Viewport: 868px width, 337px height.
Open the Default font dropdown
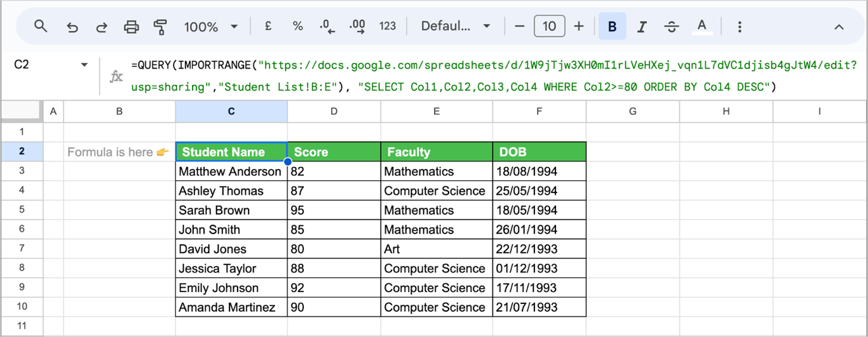tap(456, 26)
